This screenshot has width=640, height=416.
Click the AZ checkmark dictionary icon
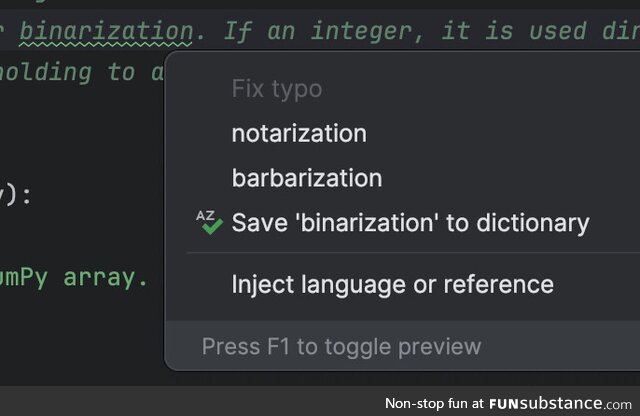209,222
